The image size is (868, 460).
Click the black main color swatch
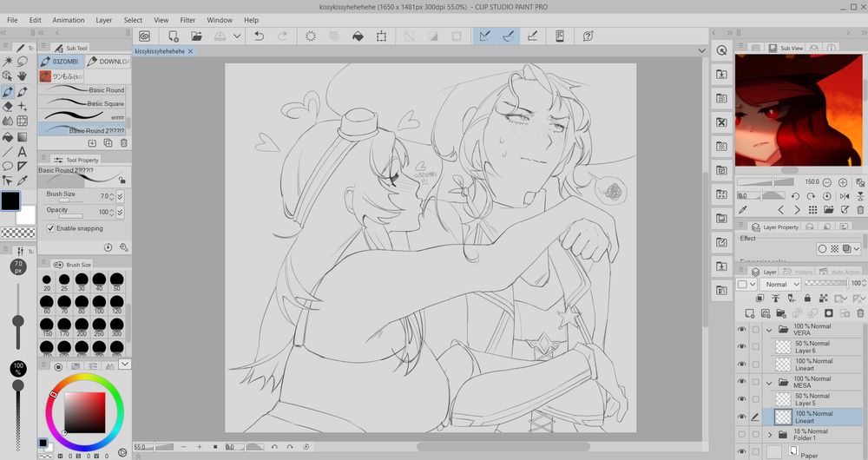pyautogui.click(x=10, y=201)
